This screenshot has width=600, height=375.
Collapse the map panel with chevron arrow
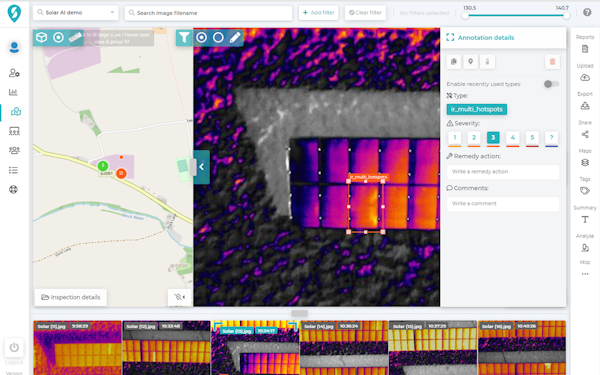[201, 167]
